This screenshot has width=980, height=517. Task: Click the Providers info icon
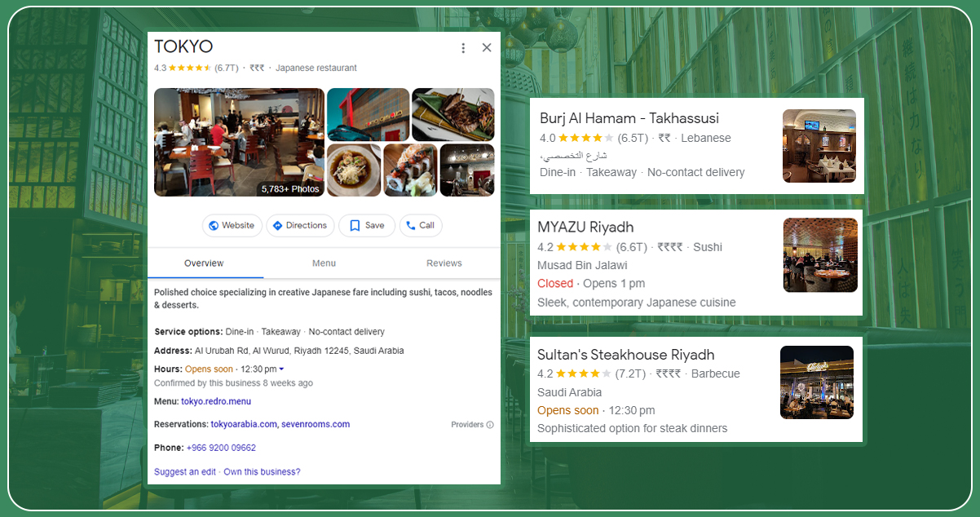tap(490, 425)
